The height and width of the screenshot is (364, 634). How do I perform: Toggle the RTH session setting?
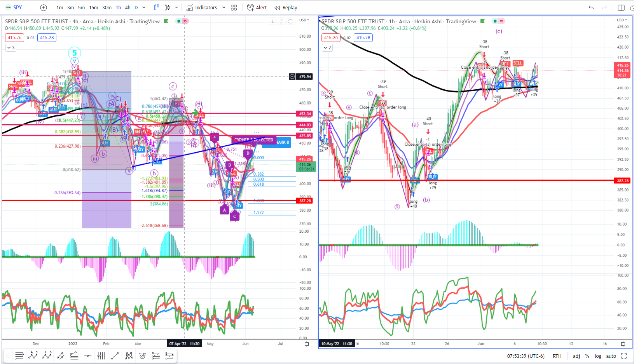557,356
